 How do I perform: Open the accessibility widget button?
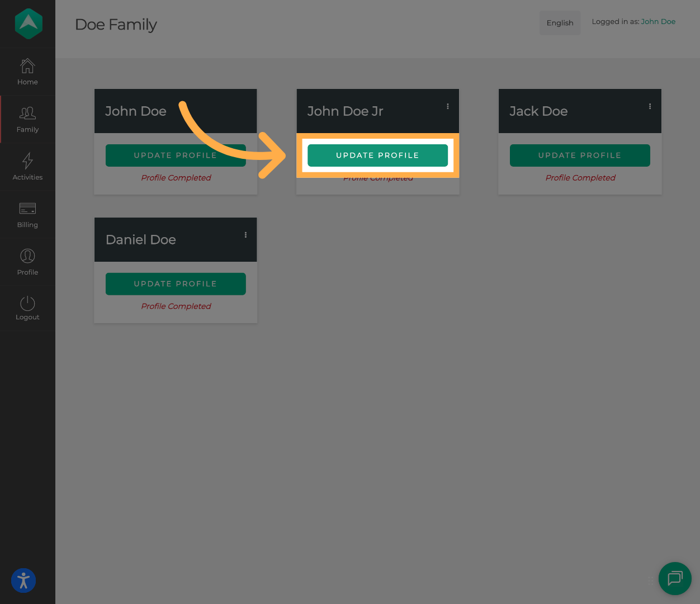[23, 581]
